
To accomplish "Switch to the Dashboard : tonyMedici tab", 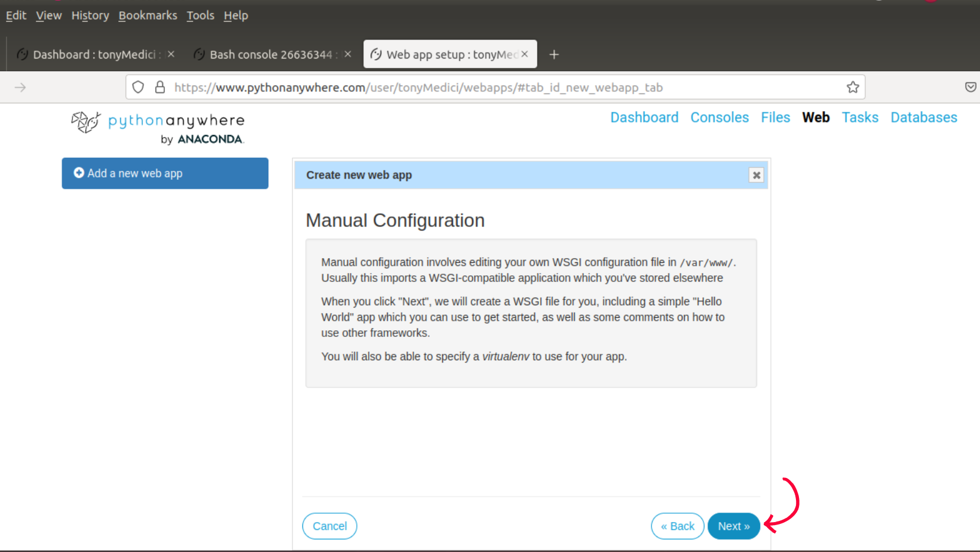I will coord(96,54).
